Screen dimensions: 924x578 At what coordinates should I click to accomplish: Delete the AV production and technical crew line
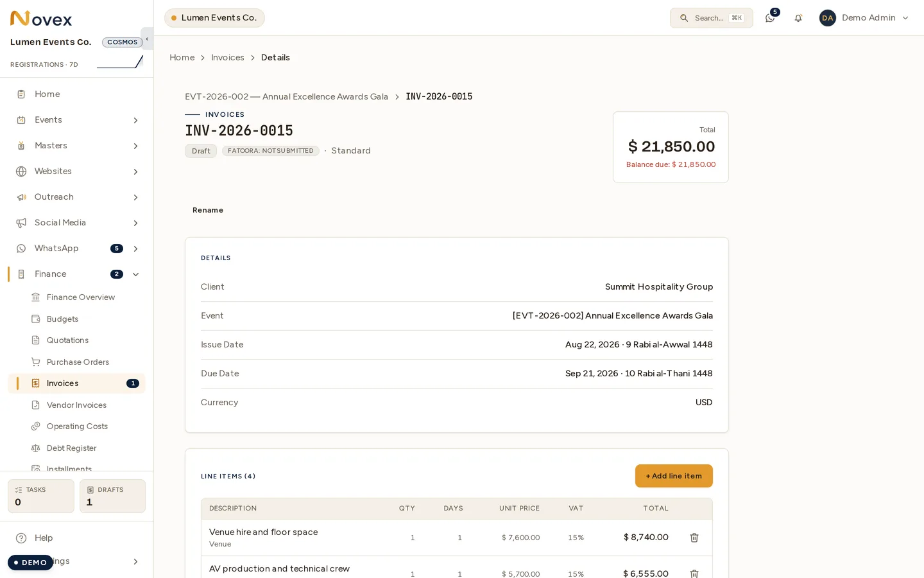[x=694, y=574]
